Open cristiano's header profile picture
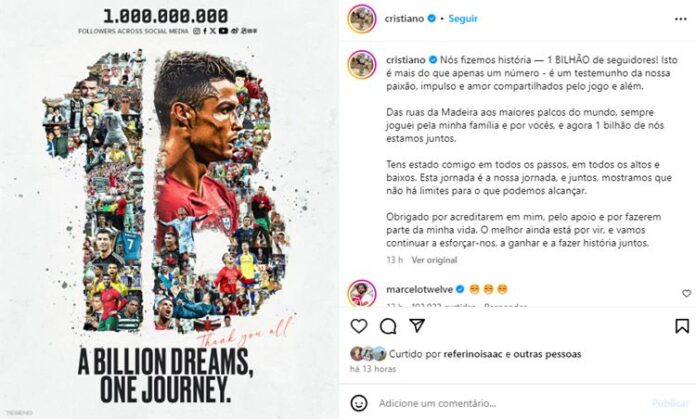The height and width of the screenshot is (419, 696). click(362, 19)
